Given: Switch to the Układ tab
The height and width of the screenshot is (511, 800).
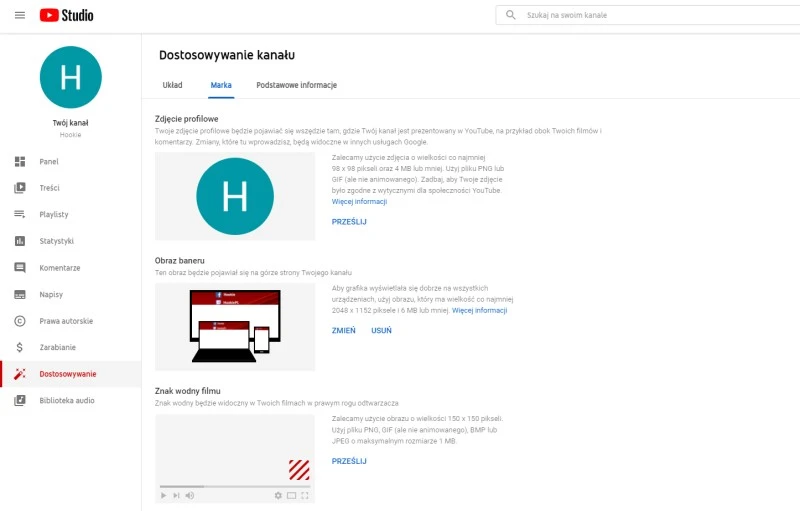Looking at the screenshot, I should pos(172,85).
